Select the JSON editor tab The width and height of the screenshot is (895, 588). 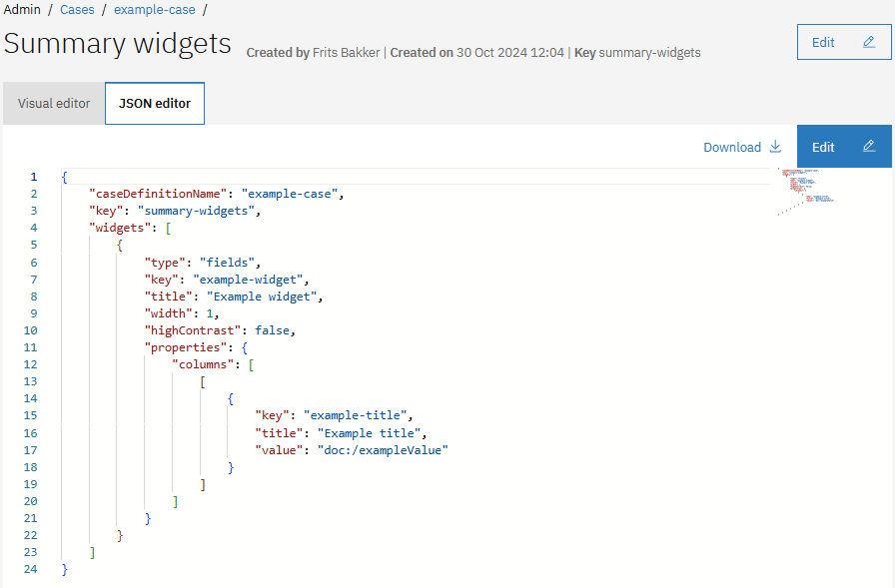155,104
